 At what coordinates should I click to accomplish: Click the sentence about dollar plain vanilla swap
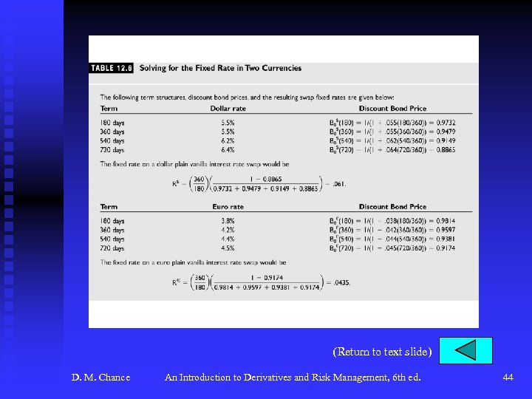point(194,164)
